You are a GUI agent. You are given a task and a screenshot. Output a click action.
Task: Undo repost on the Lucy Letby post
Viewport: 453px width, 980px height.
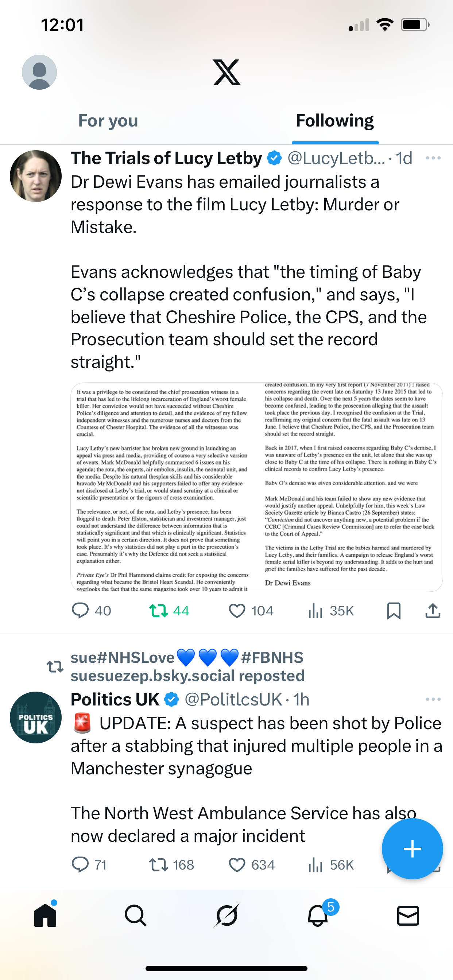click(158, 611)
